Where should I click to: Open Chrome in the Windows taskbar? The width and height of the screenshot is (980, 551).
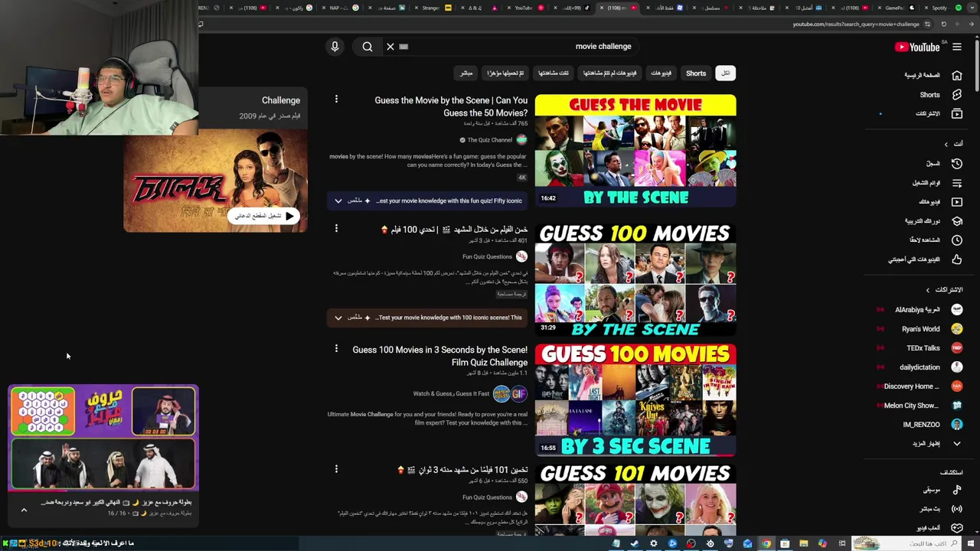[x=766, y=544]
